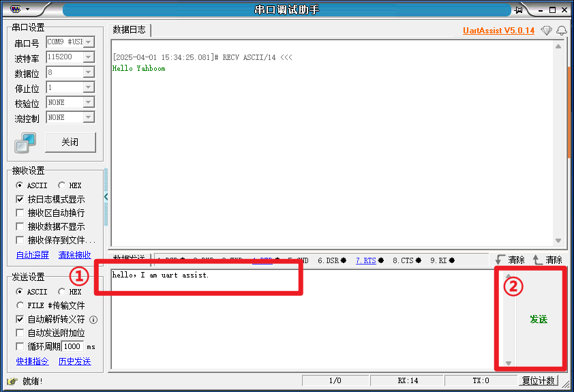Uncheck 按日志模式显示 option
574x392 pixels.
(x=20, y=199)
